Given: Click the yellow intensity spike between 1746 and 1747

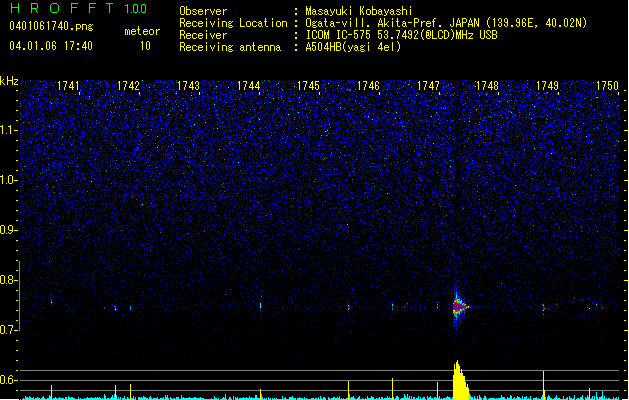Looking at the screenshot, I should tap(392, 388).
